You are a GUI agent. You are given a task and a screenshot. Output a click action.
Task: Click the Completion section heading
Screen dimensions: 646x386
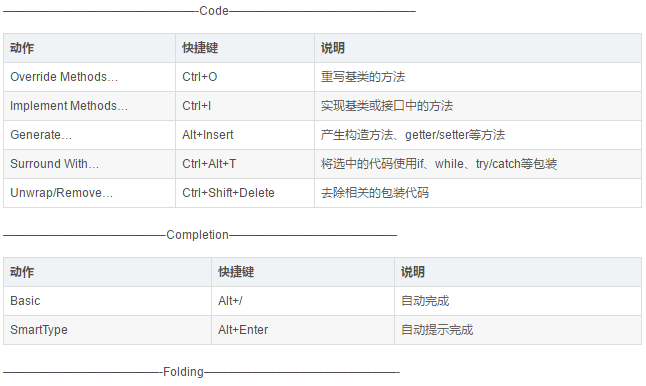[x=197, y=235]
